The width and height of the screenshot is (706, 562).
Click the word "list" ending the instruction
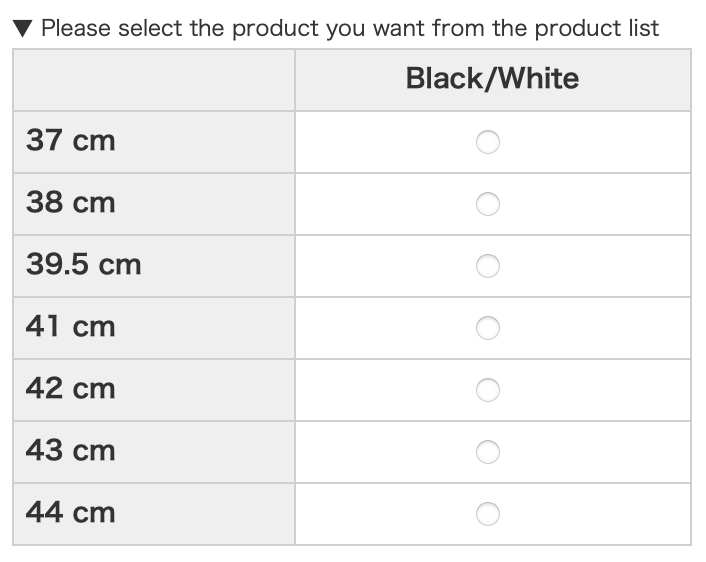tap(639, 28)
